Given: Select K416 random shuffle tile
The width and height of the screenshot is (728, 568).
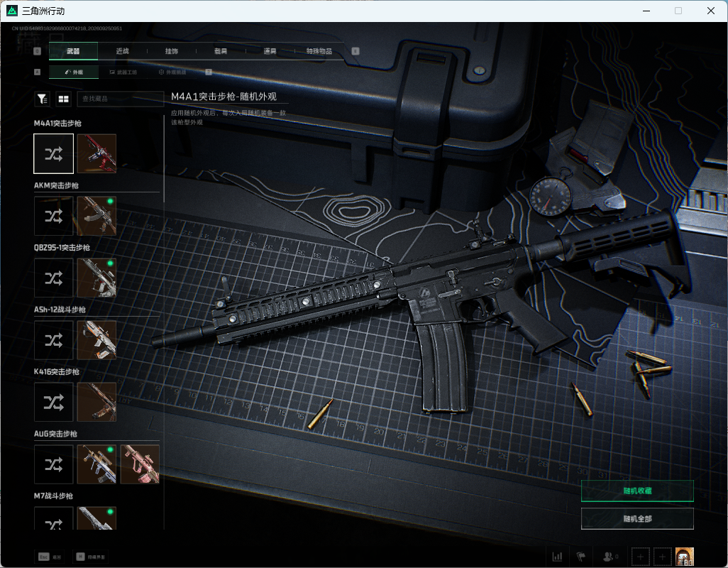Looking at the screenshot, I should [x=54, y=402].
